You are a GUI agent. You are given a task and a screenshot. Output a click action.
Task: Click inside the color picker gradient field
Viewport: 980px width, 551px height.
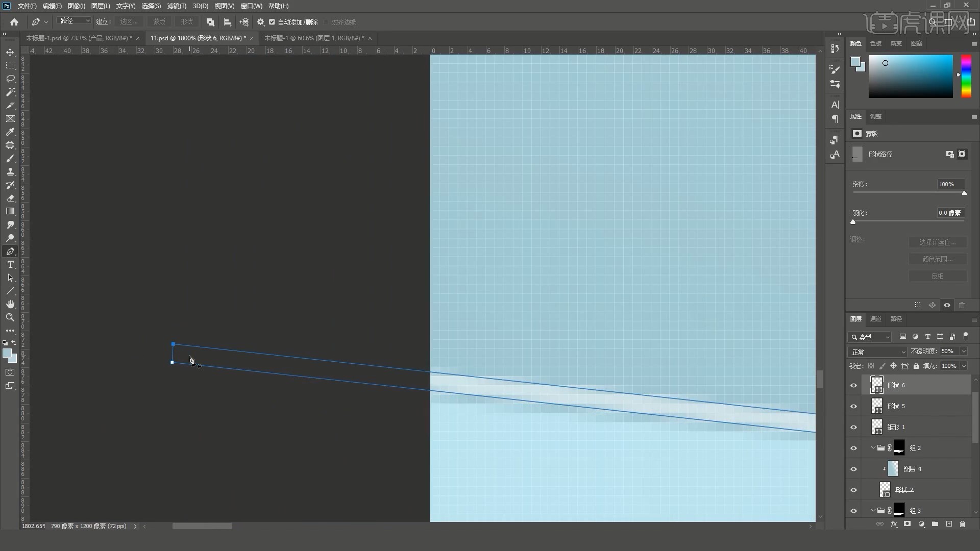pos(911,77)
